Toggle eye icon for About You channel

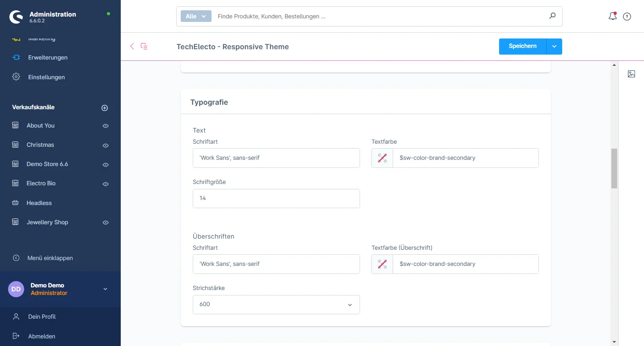click(106, 126)
